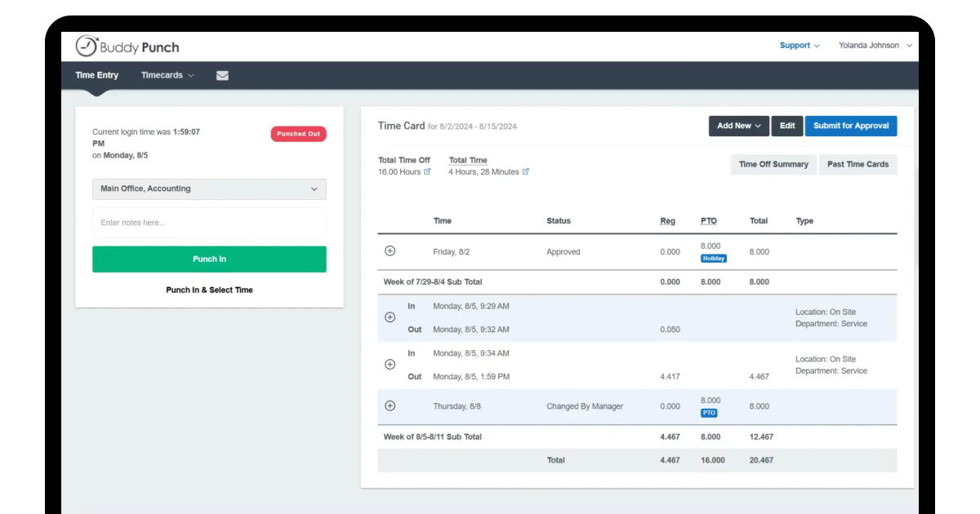Click the 12.467 weekly total value

click(x=761, y=437)
